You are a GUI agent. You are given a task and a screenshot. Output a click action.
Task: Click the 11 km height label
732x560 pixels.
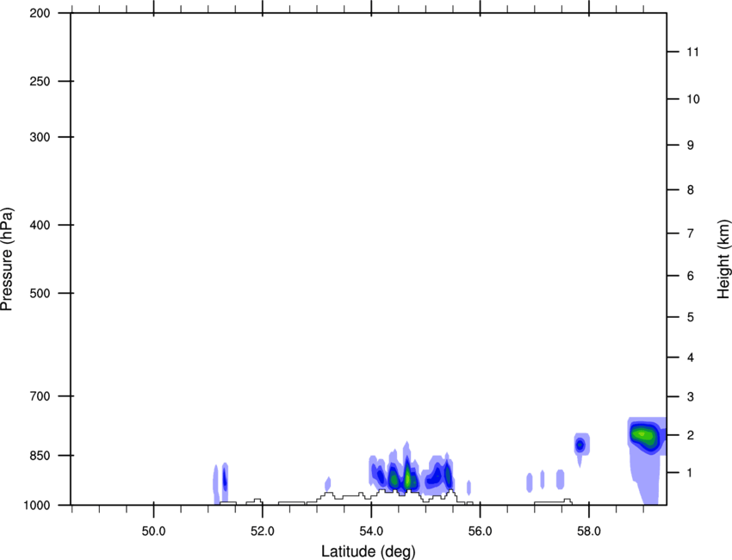point(692,52)
